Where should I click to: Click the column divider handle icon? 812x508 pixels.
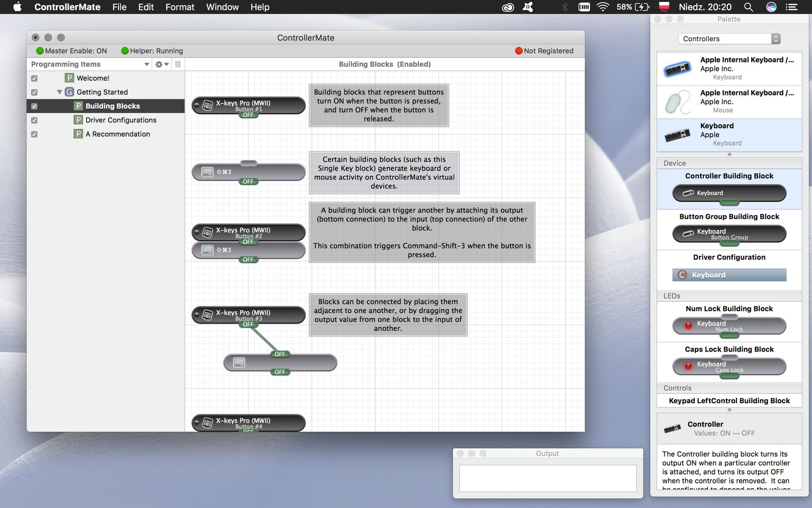click(x=178, y=64)
